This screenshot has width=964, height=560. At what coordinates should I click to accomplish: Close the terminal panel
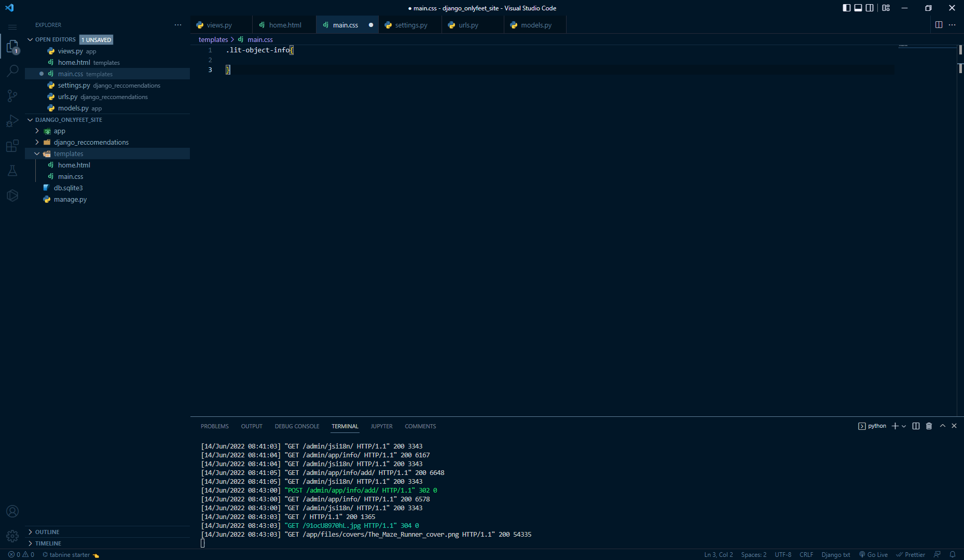pyautogui.click(x=954, y=426)
